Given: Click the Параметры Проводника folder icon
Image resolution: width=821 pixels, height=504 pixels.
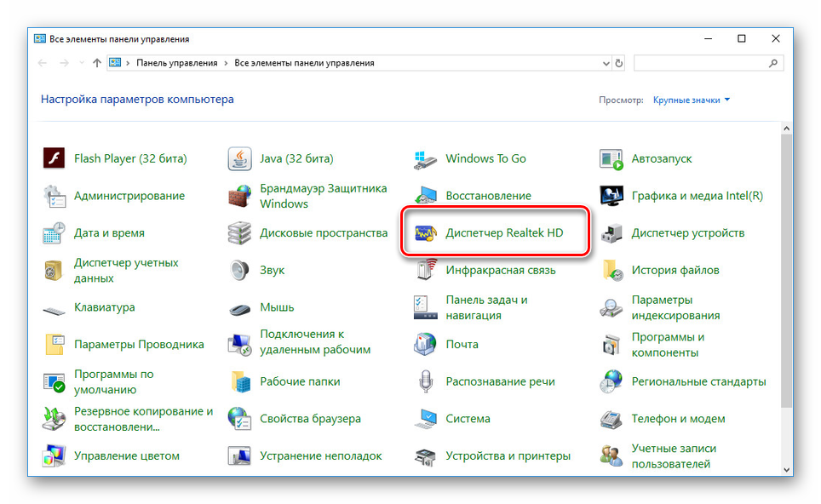Looking at the screenshot, I should click(x=54, y=345).
